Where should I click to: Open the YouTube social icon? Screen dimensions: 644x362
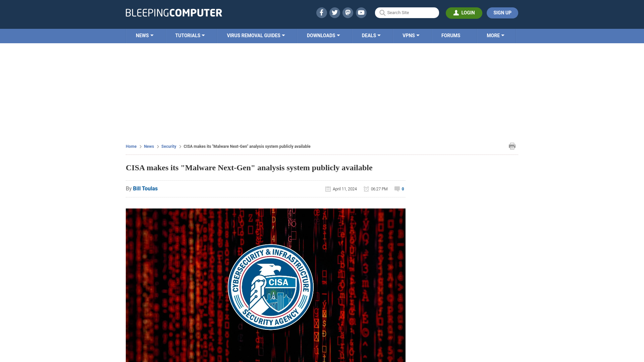coord(361,12)
